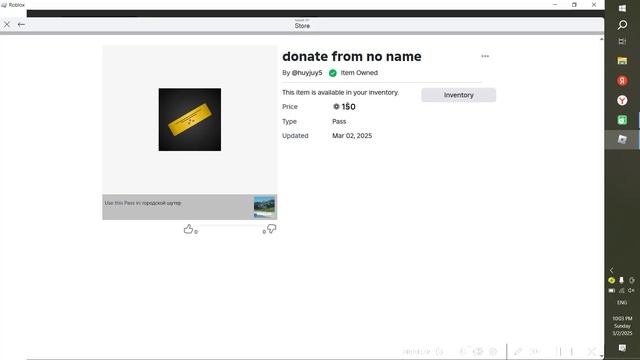Image resolution: width=640 pixels, height=360 pixels.
Task: Click the Robux icon next to the price 150
Action: 336,107
